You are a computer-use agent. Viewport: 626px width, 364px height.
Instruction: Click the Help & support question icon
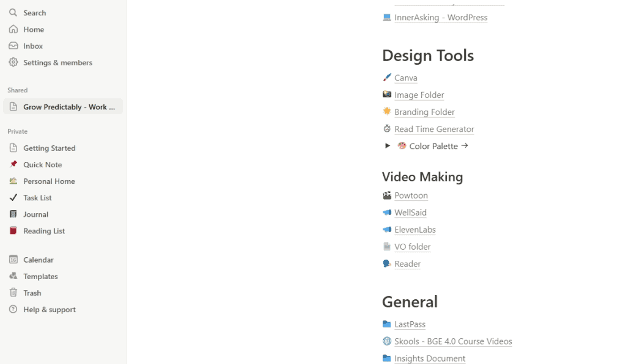(x=13, y=310)
